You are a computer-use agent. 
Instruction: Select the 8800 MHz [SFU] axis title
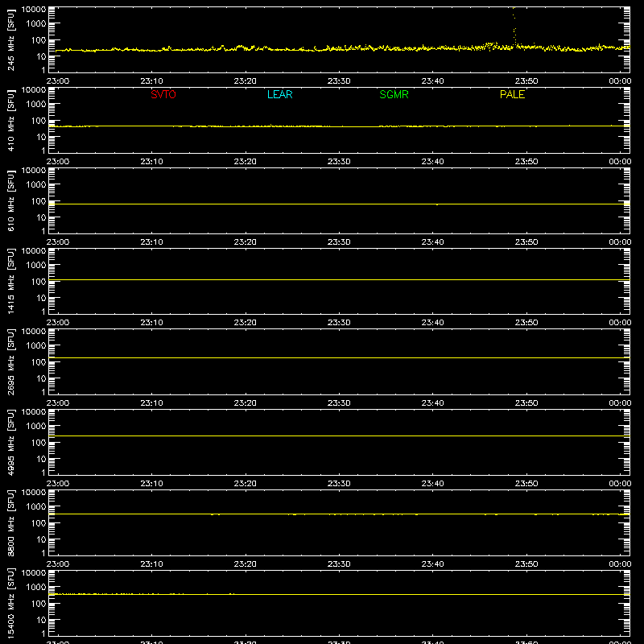point(10,522)
